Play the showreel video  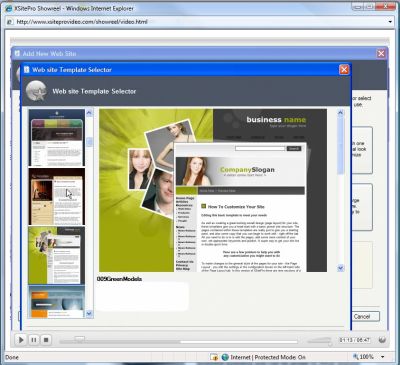tap(21, 340)
